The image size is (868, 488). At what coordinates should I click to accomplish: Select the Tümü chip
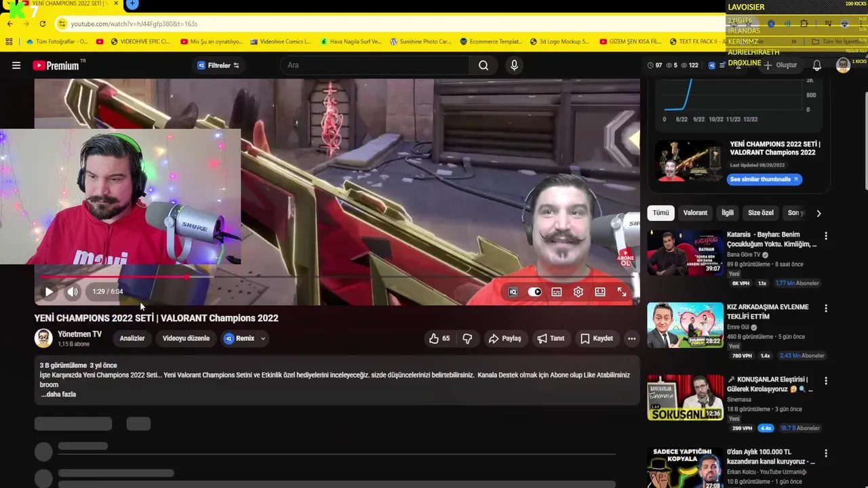pos(660,213)
